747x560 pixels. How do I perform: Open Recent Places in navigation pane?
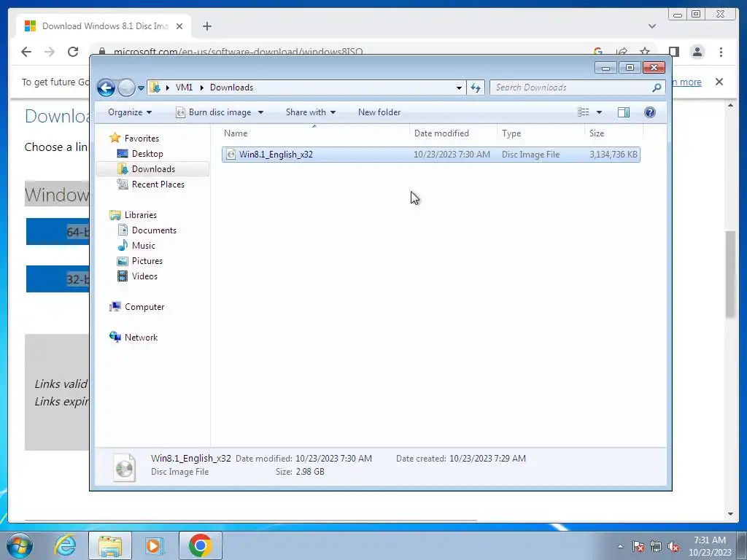[x=158, y=184]
